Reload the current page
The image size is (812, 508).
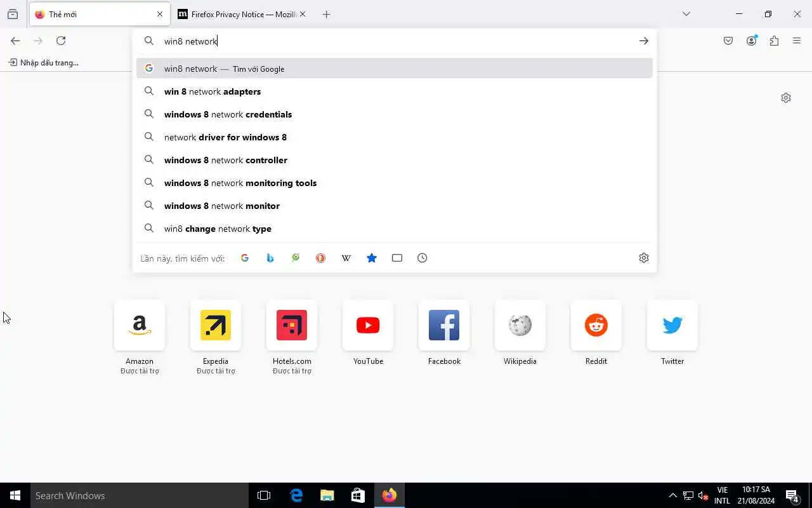[61, 41]
